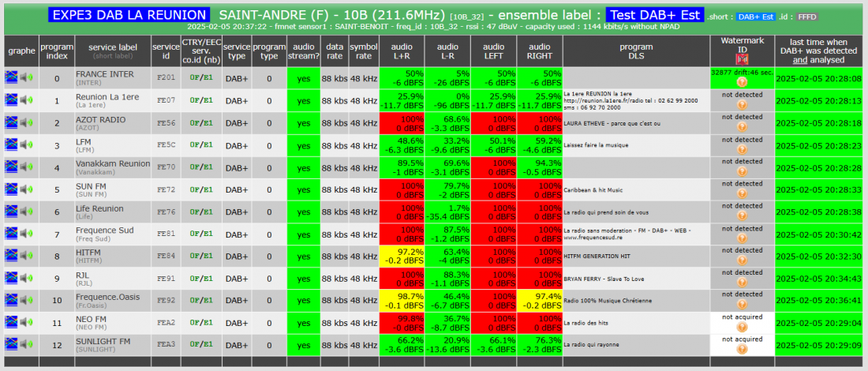The height and width of the screenshot is (371, 868).
Task: Click the speaker icon for Frequence Sud
Action: pyautogui.click(x=27, y=234)
